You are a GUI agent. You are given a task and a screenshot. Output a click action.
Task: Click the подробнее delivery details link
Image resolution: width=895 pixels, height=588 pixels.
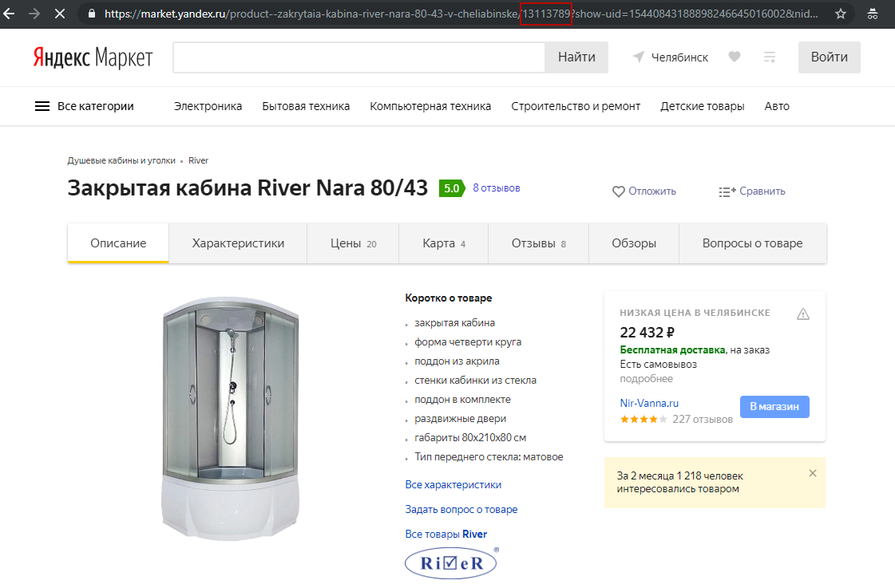click(x=646, y=379)
